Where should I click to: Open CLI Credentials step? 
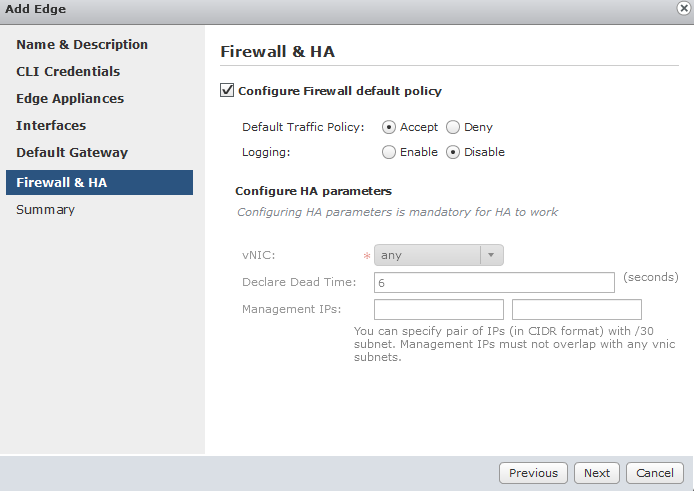tap(68, 72)
